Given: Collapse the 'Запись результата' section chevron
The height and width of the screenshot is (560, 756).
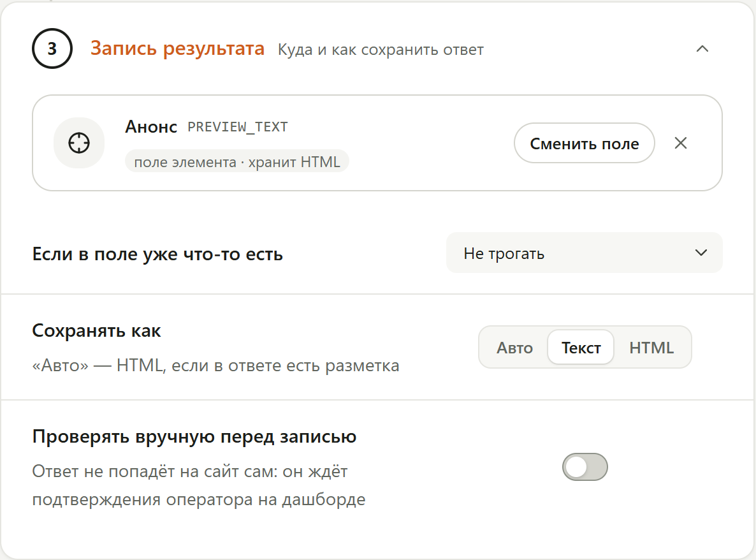Looking at the screenshot, I should pos(702,48).
